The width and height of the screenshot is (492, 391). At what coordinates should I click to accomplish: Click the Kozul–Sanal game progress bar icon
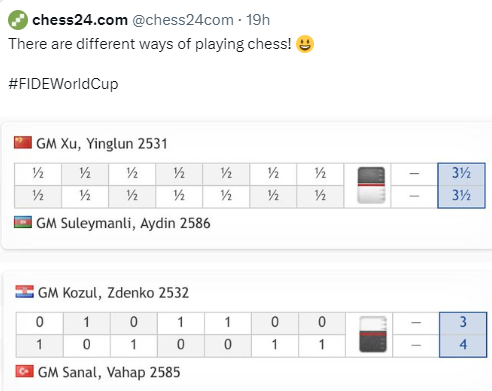pyautogui.click(x=373, y=334)
